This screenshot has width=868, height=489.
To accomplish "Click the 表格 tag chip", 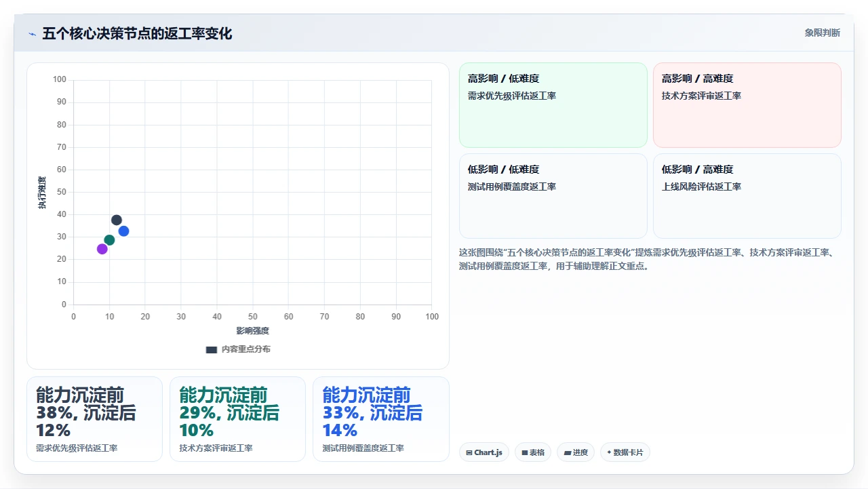I will click(533, 452).
